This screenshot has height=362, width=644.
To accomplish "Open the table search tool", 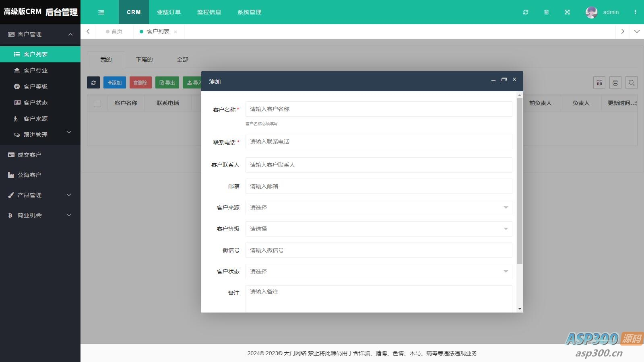I will [631, 82].
